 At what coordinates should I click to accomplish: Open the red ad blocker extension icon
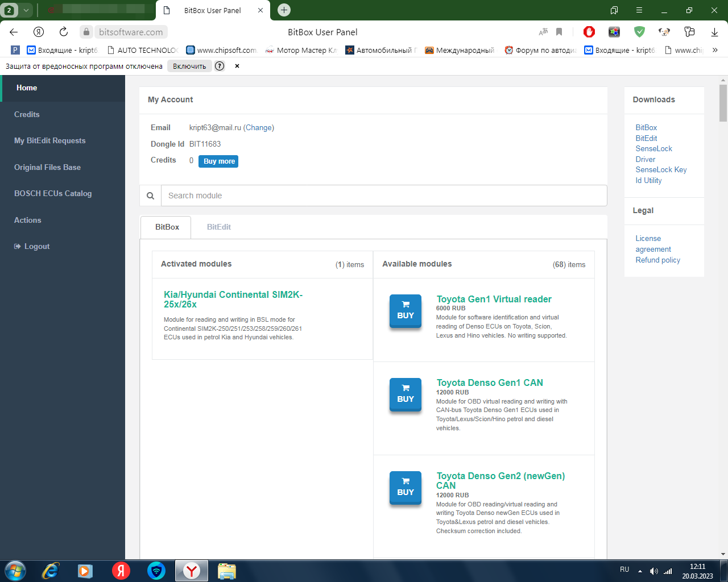click(x=589, y=32)
